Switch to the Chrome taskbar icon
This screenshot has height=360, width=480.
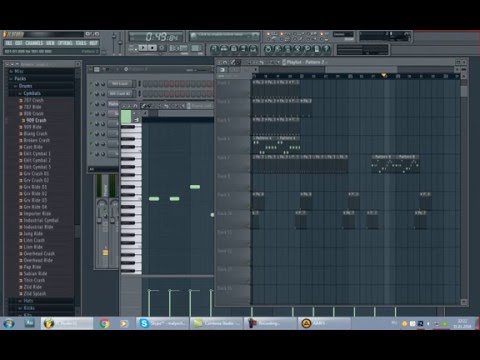click(x=105, y=323)
